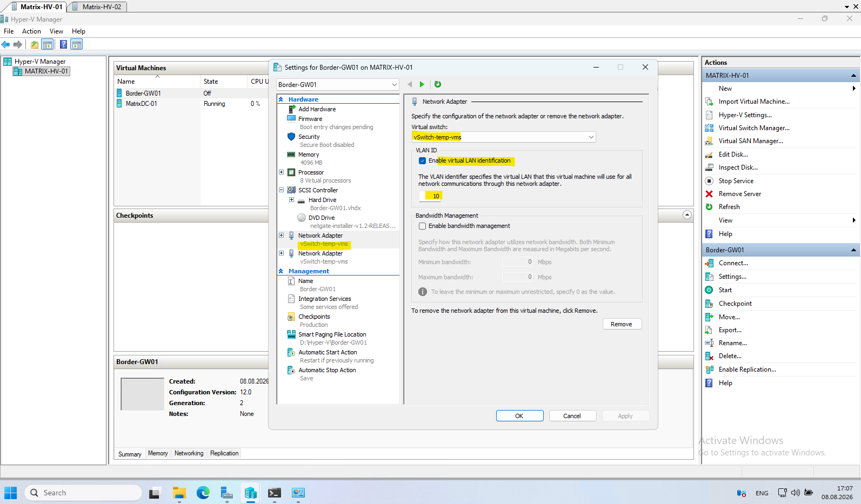Click Refresh in Actions pane

[729, 207]
